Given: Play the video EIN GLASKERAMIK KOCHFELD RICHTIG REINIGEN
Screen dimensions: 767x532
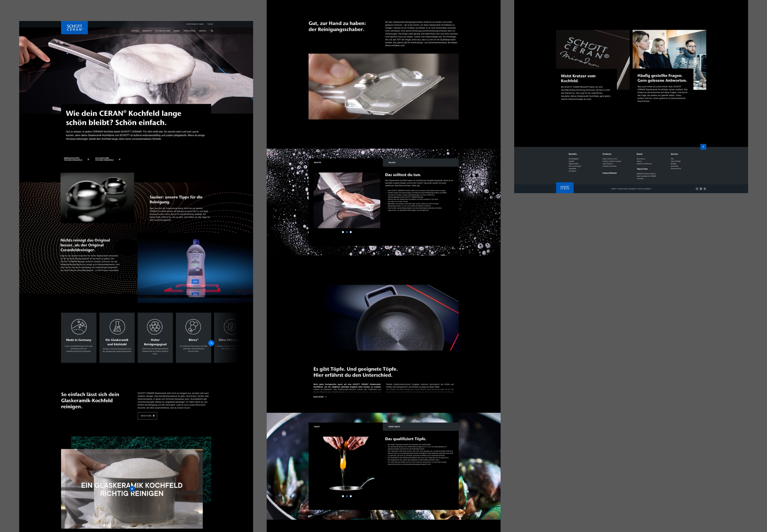Looking at the screenshot, I should point(132,489).
